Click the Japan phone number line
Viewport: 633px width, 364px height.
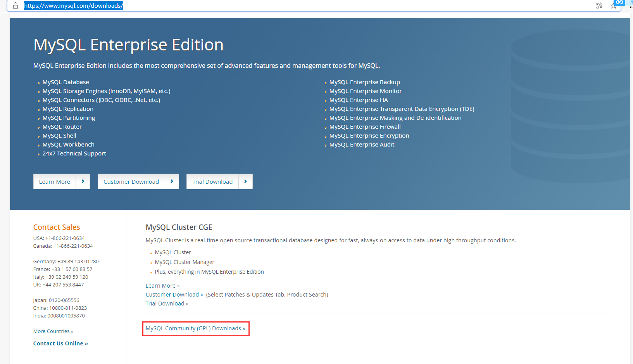click(x=56, y=300)
